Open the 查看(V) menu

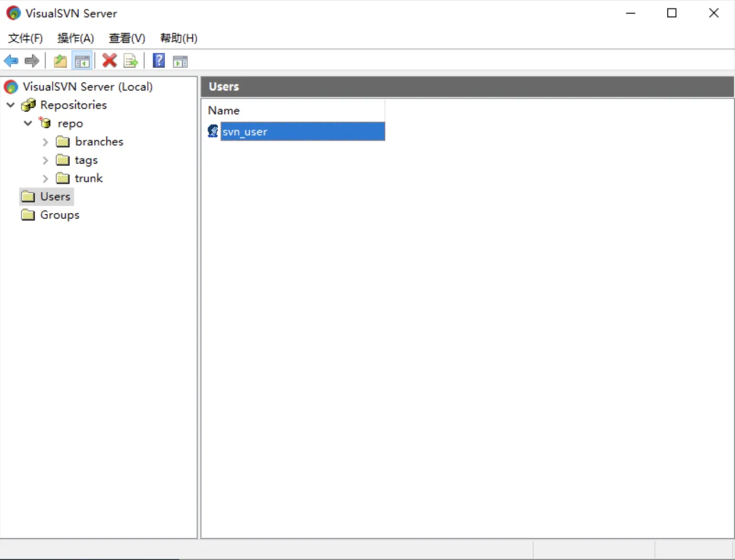pyautogui.click(x=127, y=38)
